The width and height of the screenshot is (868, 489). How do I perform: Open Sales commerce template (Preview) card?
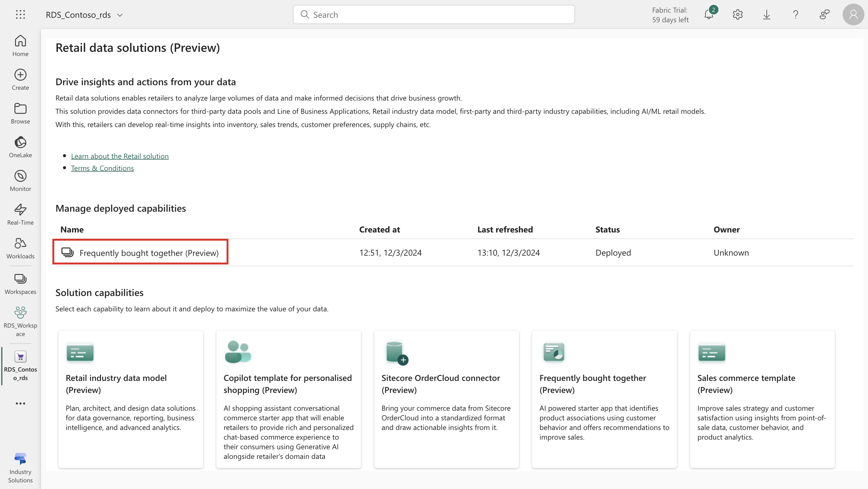coord(762,399)
